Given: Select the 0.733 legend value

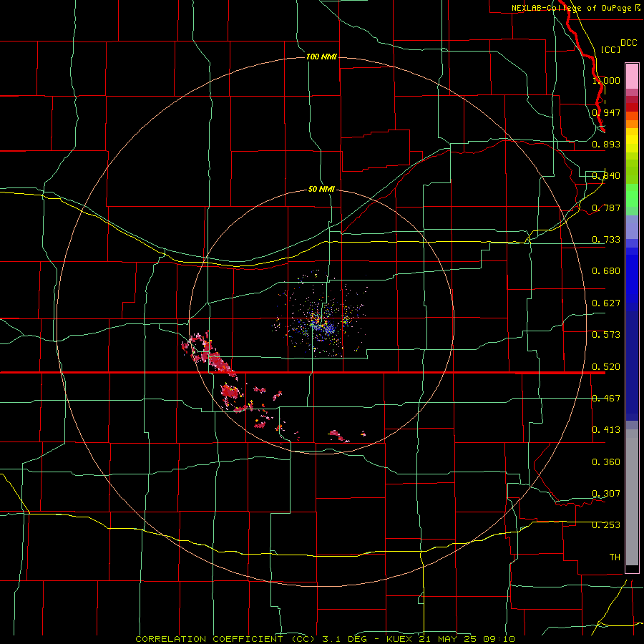Looking at the screenshot, I should coord(606,240).
